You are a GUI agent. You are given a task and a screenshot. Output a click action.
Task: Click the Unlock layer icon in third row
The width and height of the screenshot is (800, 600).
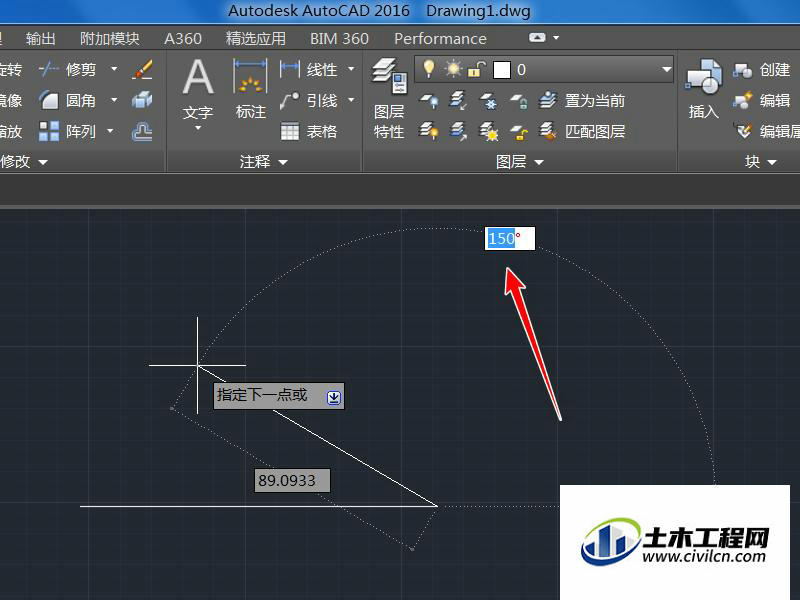518,132
